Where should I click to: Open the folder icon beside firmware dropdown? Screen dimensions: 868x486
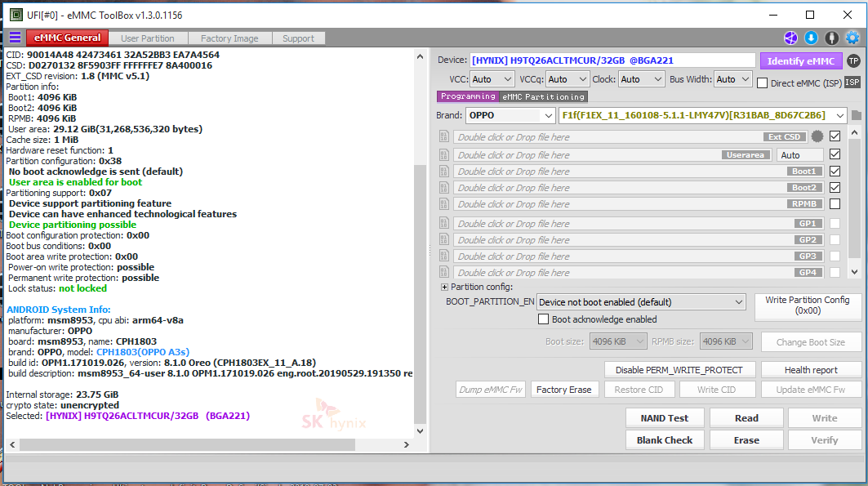click(x=857, y=115)
